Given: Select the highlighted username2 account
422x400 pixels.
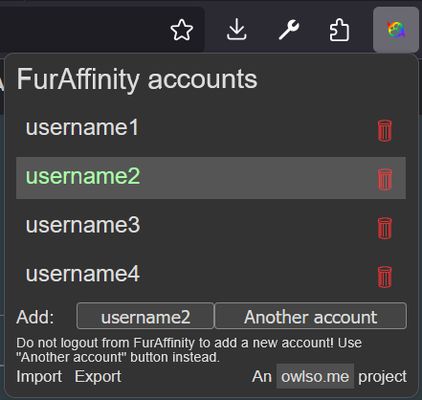Looking at the screenshot, I should tap(211, 178).
